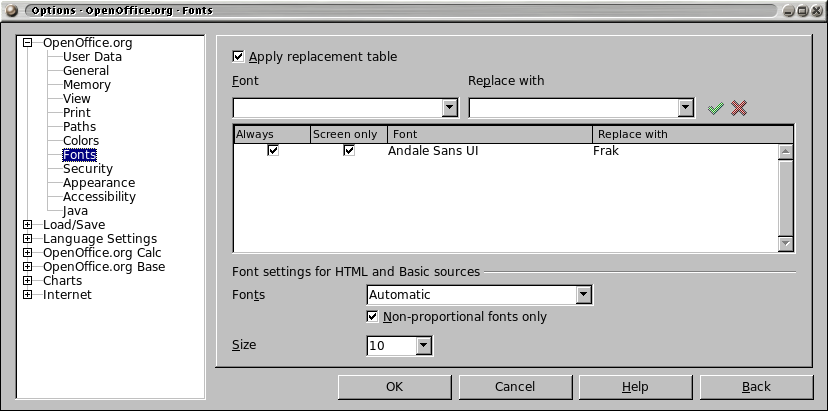Screen dimensions: 828x411
Task: Click the Help button
Action: (635, 387)
